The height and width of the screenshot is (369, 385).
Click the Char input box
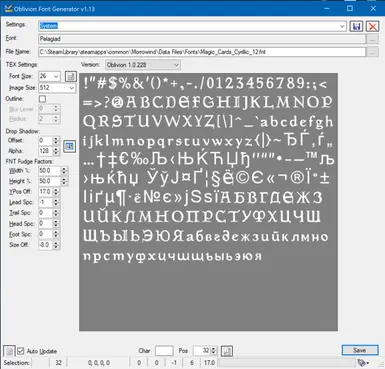click(x=164, y=351)
